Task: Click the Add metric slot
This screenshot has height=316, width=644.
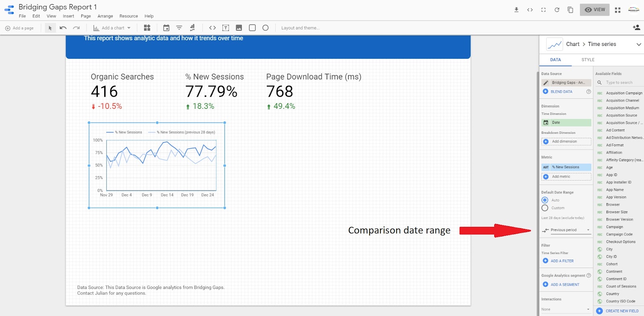Action: coord(566,177)
